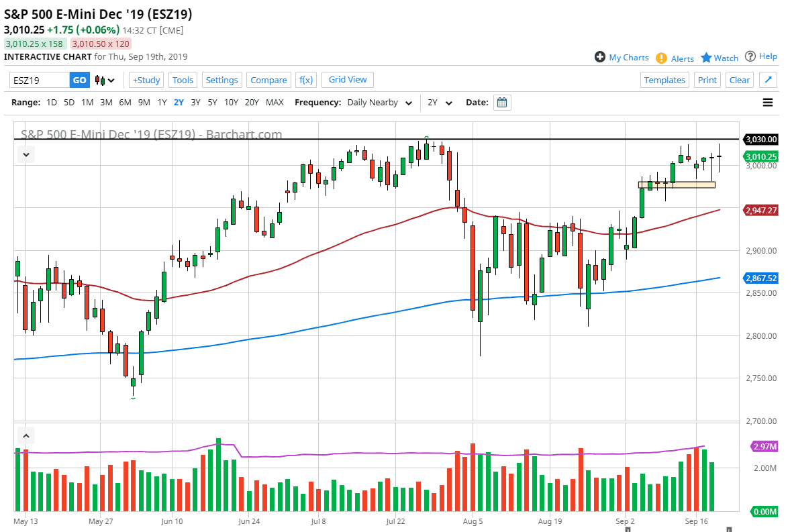This screenshot has width=792, height=532.
Task: Collapse the volume pane chevron
Action: [26, 437]
